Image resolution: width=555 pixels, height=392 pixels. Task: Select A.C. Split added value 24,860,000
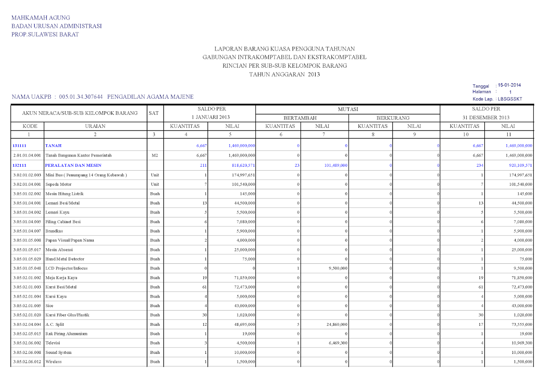pos(337,324)
